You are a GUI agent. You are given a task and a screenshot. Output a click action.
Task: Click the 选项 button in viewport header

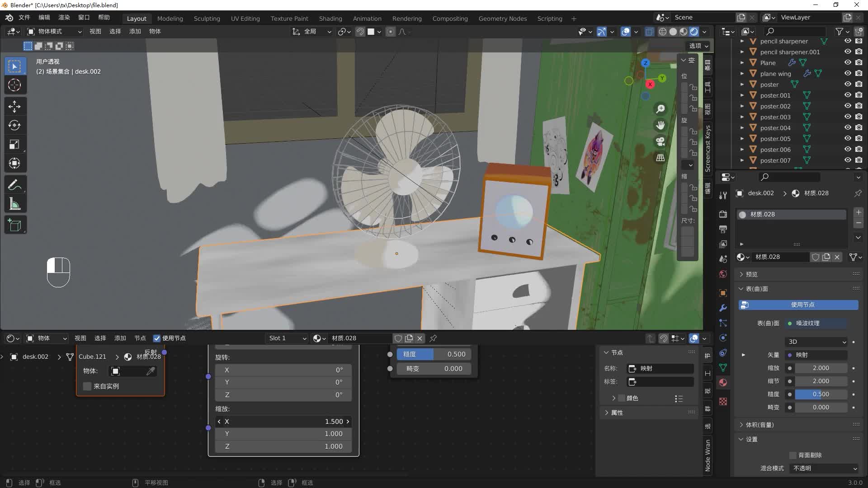(x=698, y=46)
